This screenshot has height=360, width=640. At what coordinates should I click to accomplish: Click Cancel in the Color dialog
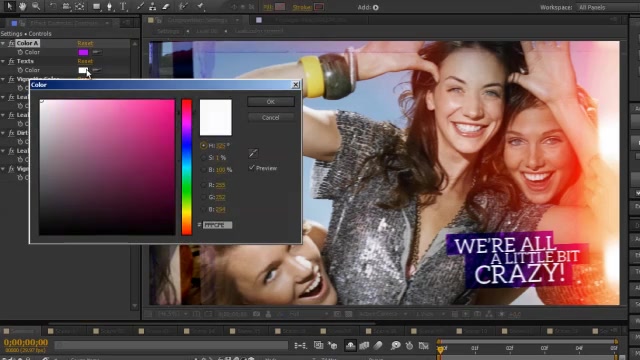click(271, 118)
